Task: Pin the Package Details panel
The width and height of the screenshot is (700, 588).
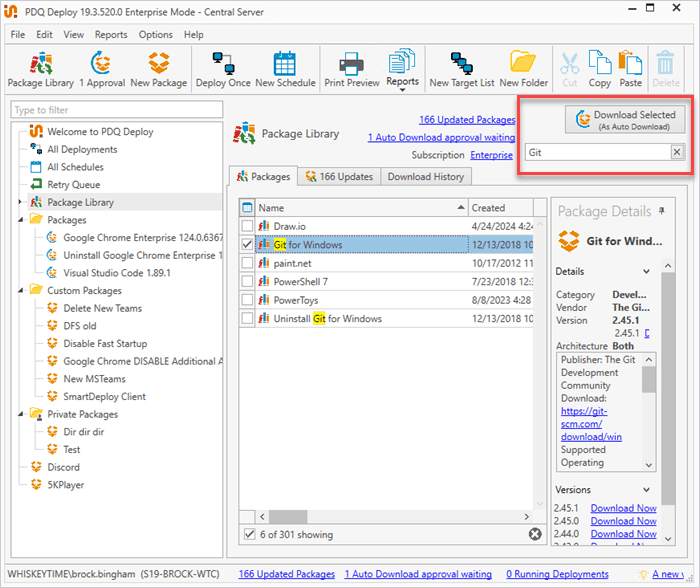Action: tap(662, 211)
